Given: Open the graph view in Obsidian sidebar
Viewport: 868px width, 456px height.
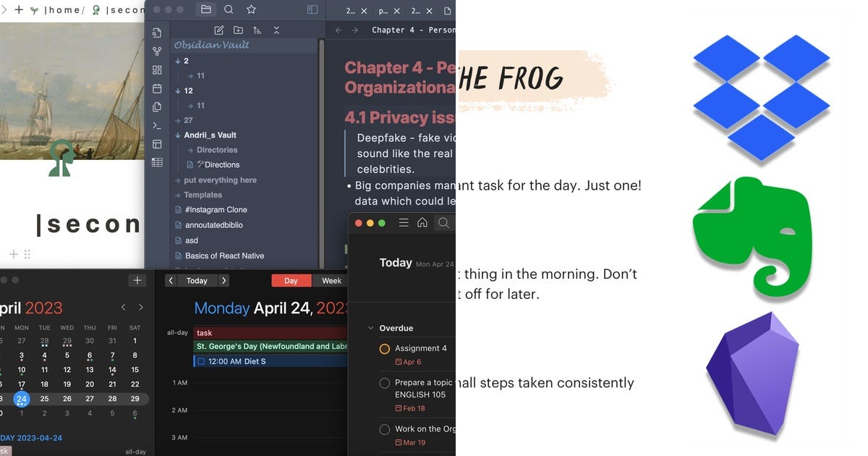Looking at the screenshot, I should pos(157,51).
